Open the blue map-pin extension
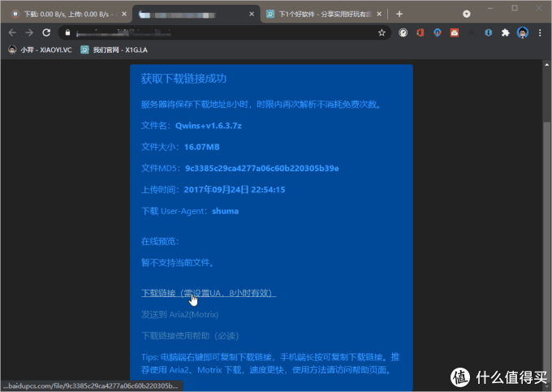552x392 pixels. pos(438,32)
